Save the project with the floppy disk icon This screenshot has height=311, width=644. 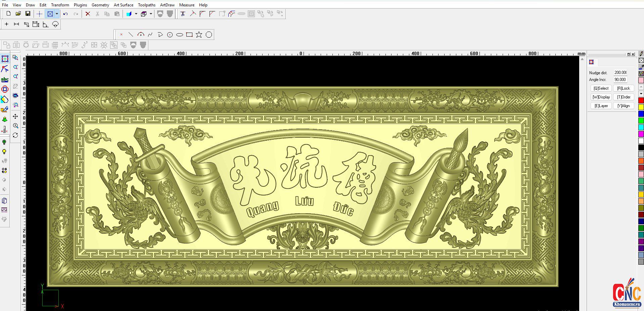pyautogui.click(x=28, y=14)
